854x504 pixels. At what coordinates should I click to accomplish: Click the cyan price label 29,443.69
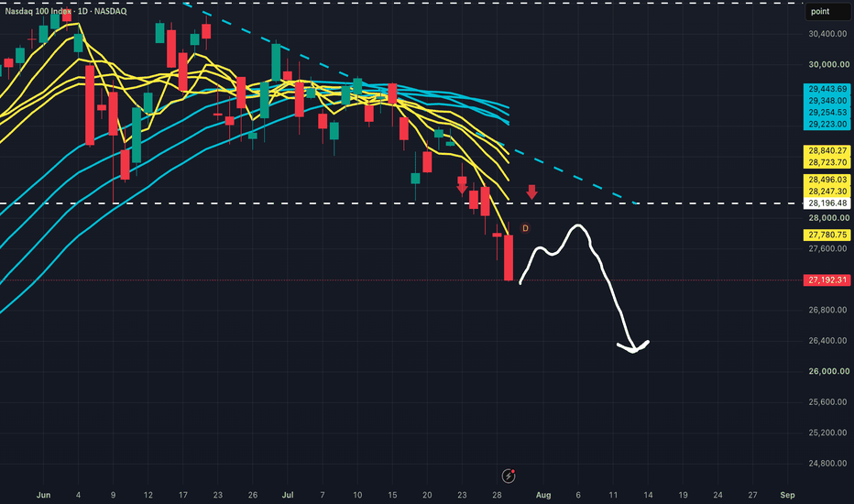tap(827, 89)
